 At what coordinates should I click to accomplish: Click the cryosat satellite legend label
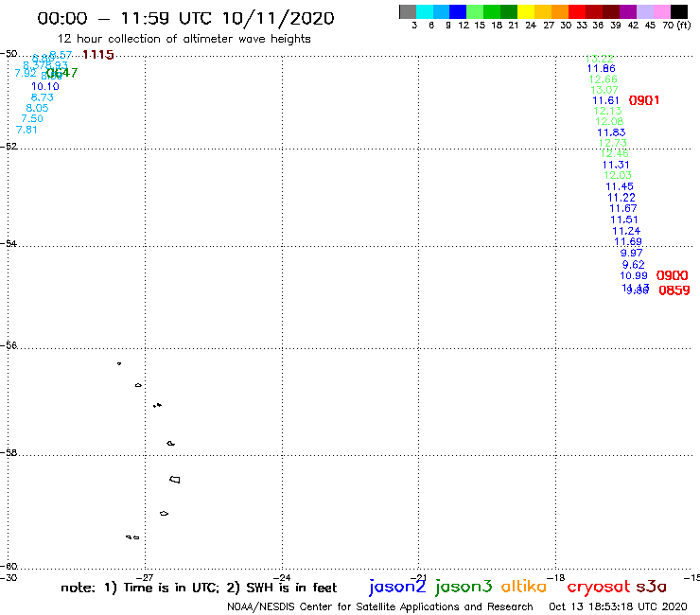pyautogui.click(x=598, y=587)
